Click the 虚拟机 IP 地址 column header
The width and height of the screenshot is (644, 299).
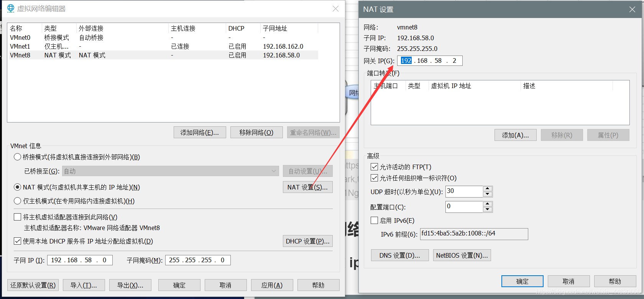pyautogui.click(x=475, y=86)
